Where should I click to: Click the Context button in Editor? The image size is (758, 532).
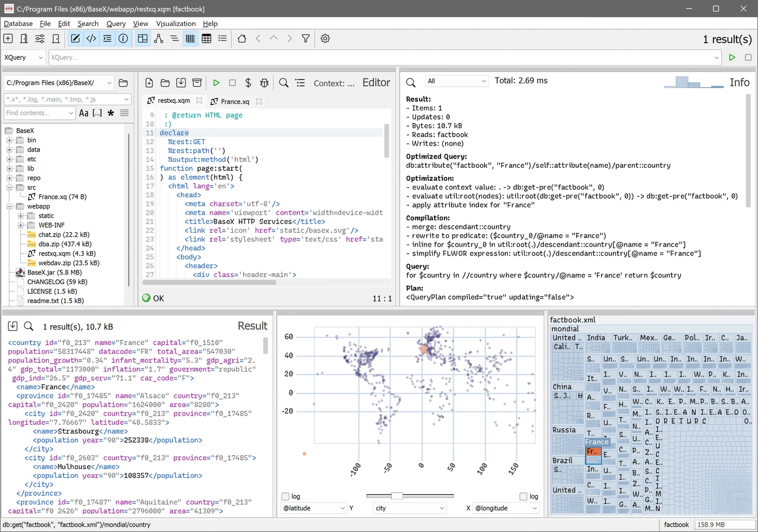coord(334,83)
